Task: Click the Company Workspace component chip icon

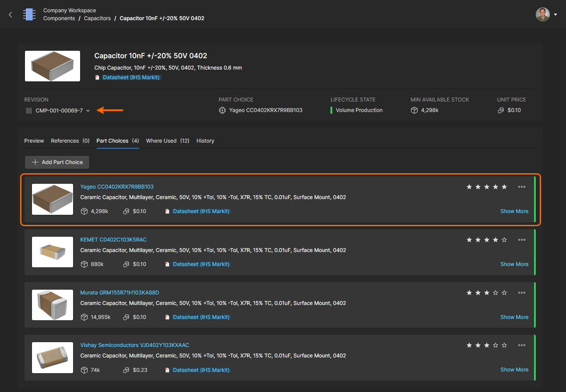Action: click(29, 14)
